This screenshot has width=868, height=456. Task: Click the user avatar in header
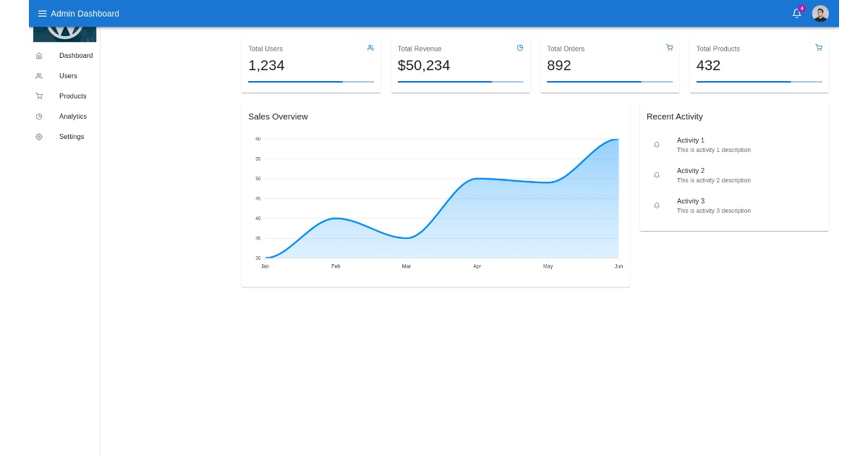820,13
